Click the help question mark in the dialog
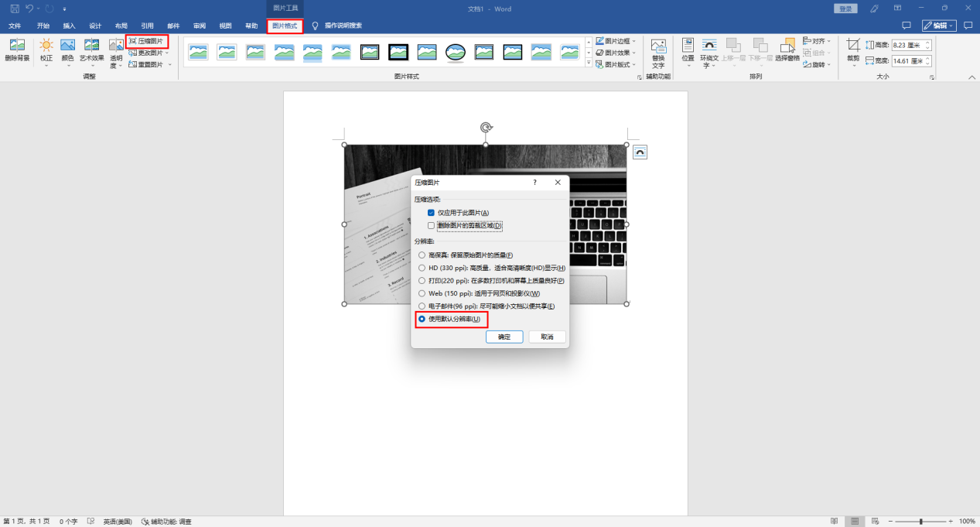This screenshot has height=527, width=980. pyautogui.click(x=534, y=183)
